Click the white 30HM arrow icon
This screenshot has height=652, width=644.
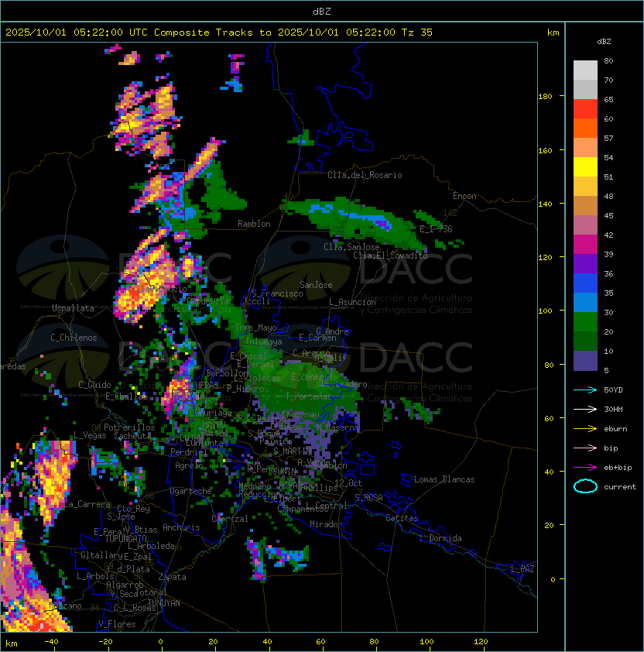[585, 409]
